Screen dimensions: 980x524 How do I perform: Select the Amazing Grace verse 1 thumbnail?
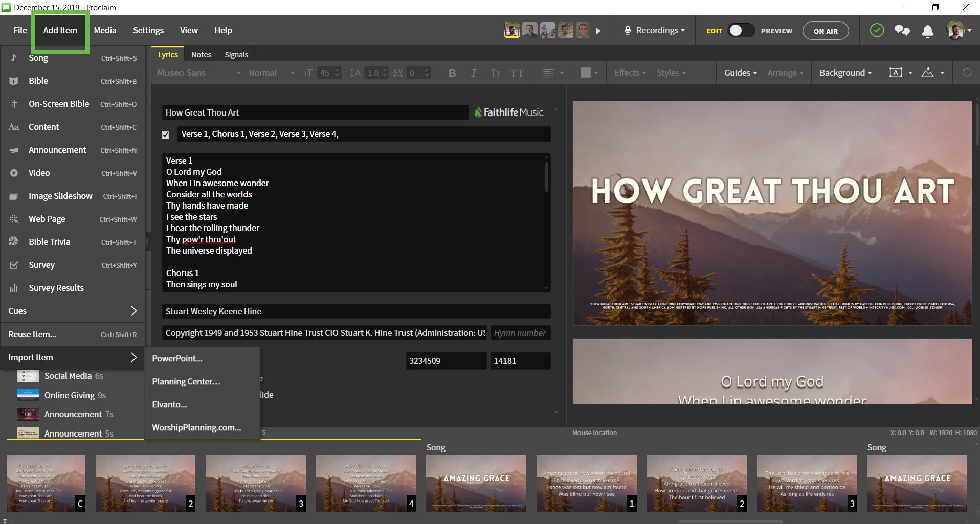coord(587,484)
